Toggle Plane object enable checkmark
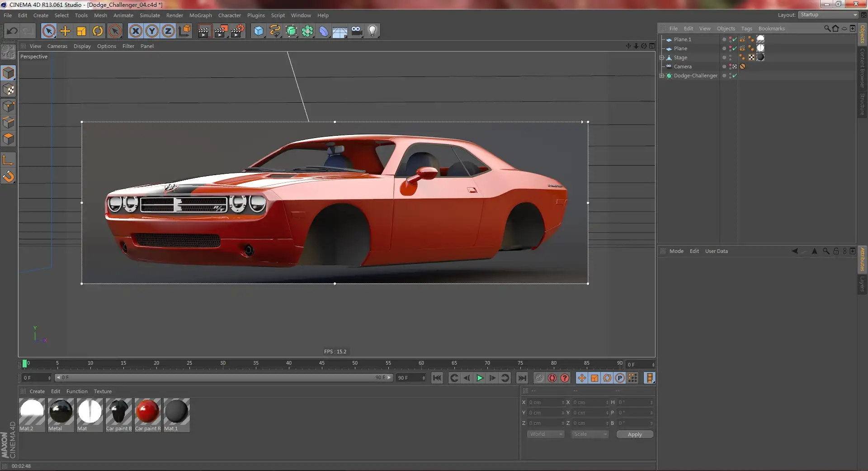Screen dimensions: 868x471 coord(735,48)
